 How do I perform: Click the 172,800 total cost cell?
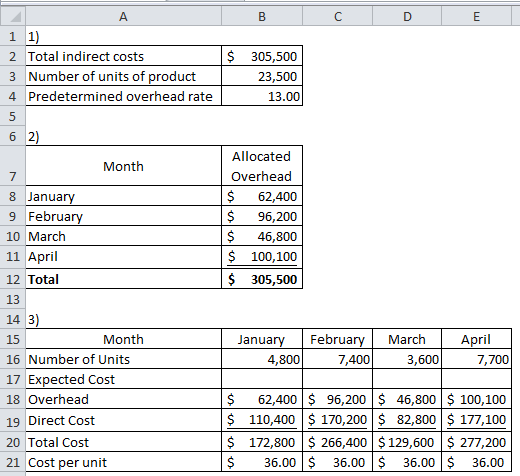pyautogui.click(x=262, y=442)
